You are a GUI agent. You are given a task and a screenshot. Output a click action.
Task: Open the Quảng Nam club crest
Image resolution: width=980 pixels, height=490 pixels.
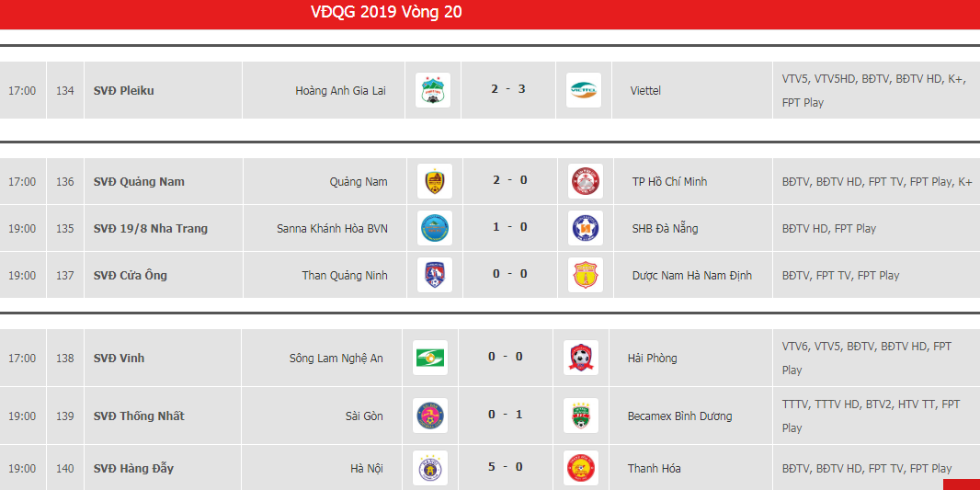click(434, 181)
